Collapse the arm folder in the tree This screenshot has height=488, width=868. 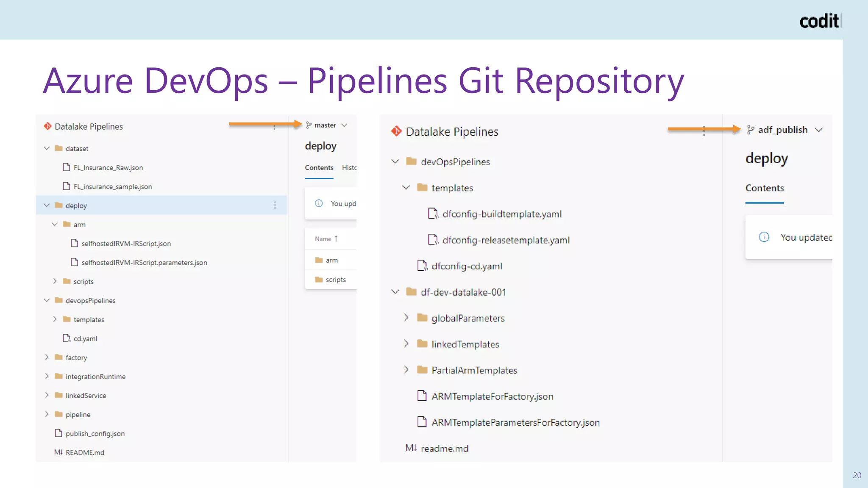(x=55, y=224)
